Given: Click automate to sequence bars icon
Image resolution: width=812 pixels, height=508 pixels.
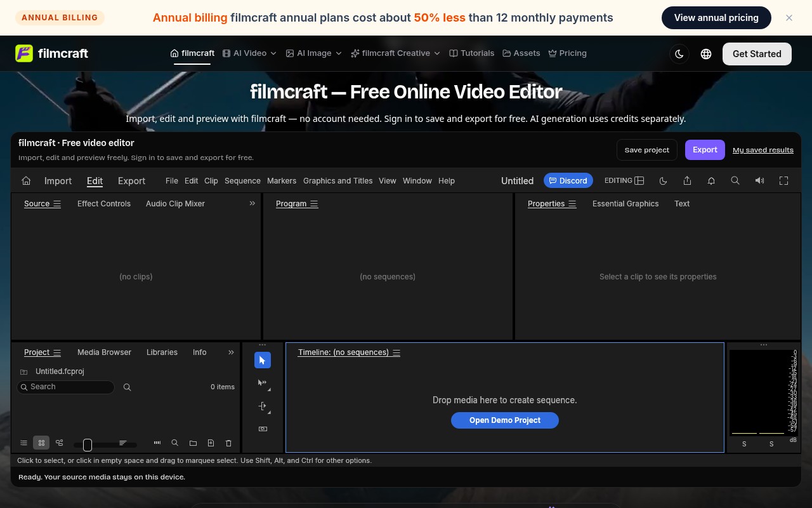Looking at the screenshot, I should [x=157, y=443].
